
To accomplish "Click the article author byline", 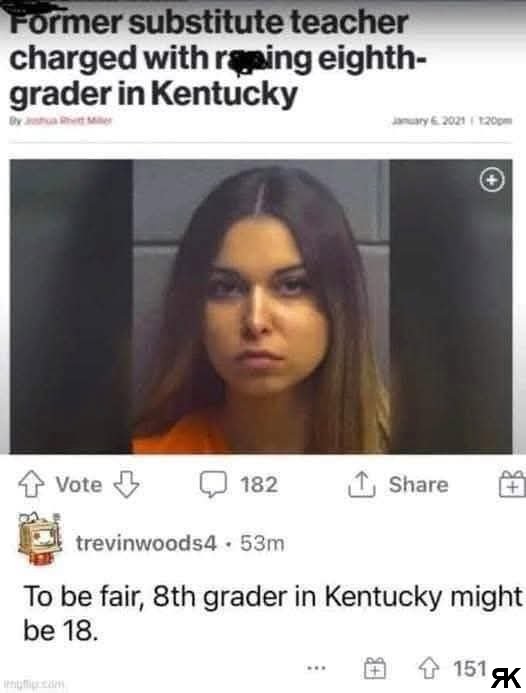I will [x=61, y=120].
